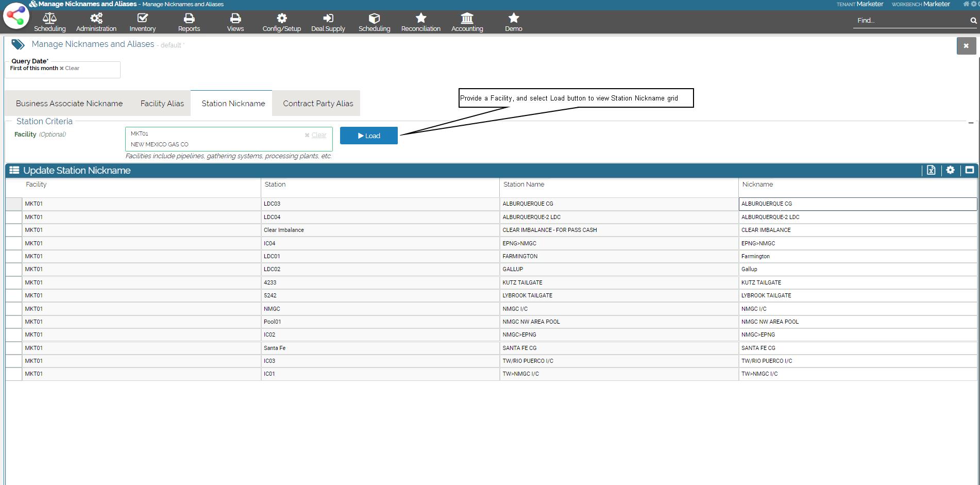Click the Load button
The image size is (980, 485).
(369, 136)
